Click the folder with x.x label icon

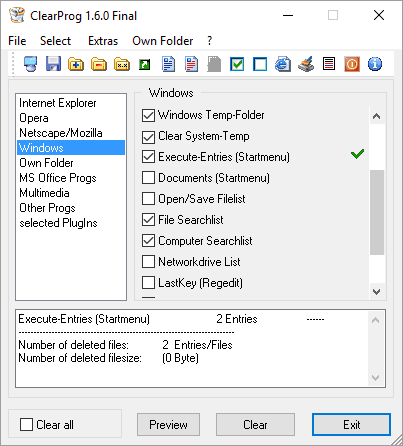(122, 64)
